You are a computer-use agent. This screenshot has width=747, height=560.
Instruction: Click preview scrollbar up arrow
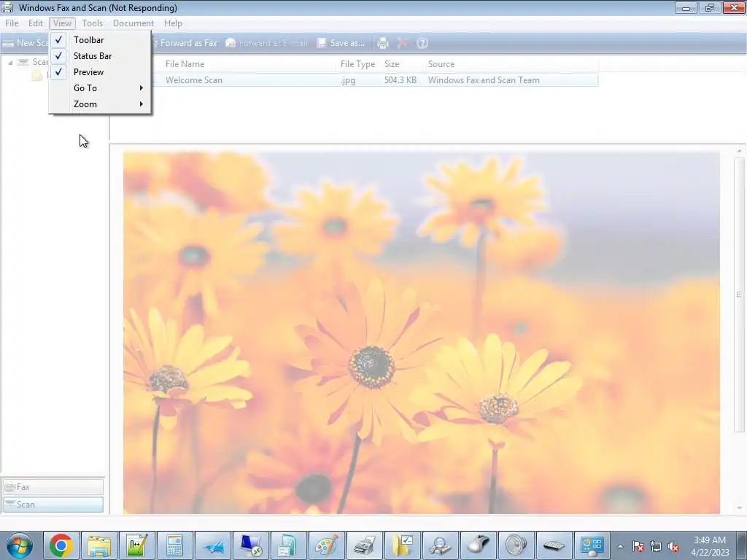click(740, 151)
